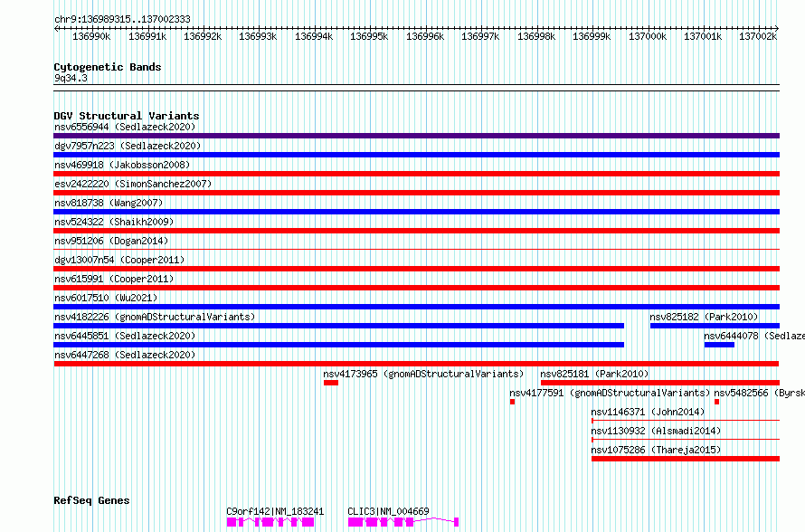
Task: Select the dark purple nsv6556944 variant bar
Action: pyautogui.click(x=416, y=136)
